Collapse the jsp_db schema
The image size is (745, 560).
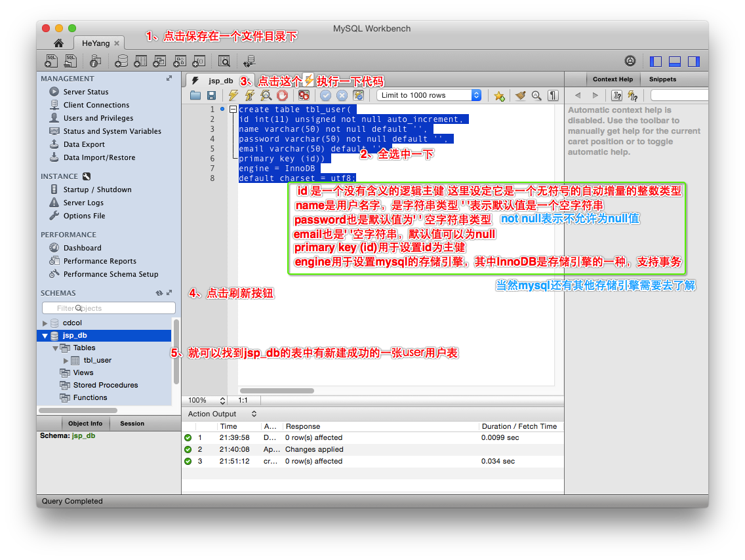(x=45, y=335)
